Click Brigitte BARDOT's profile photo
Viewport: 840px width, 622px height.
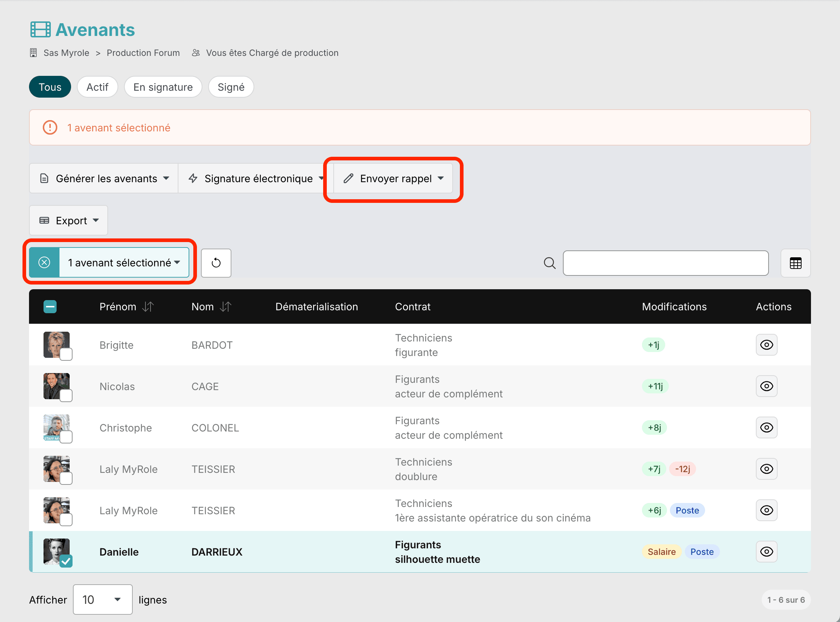click(x=57, y=344)
